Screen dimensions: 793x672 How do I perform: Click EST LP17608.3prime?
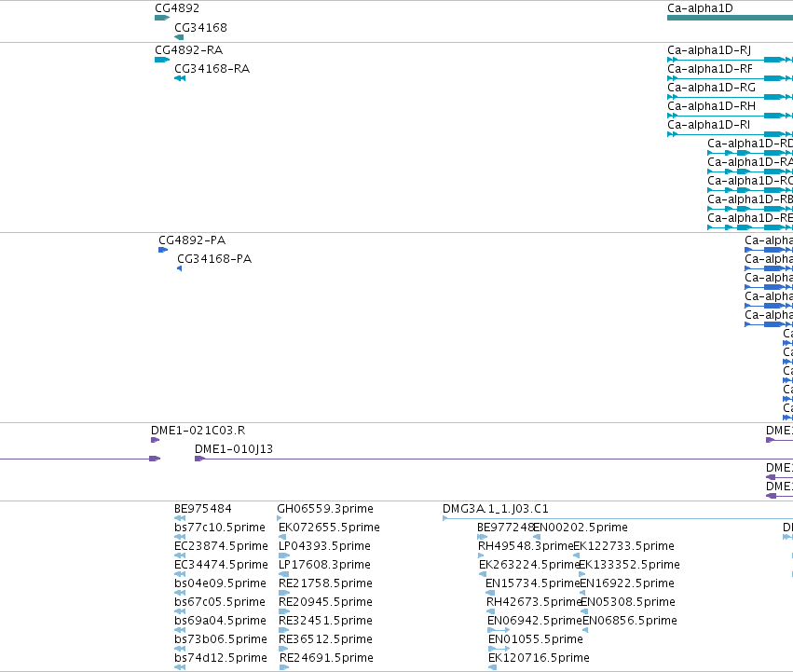tap(324, 565)
